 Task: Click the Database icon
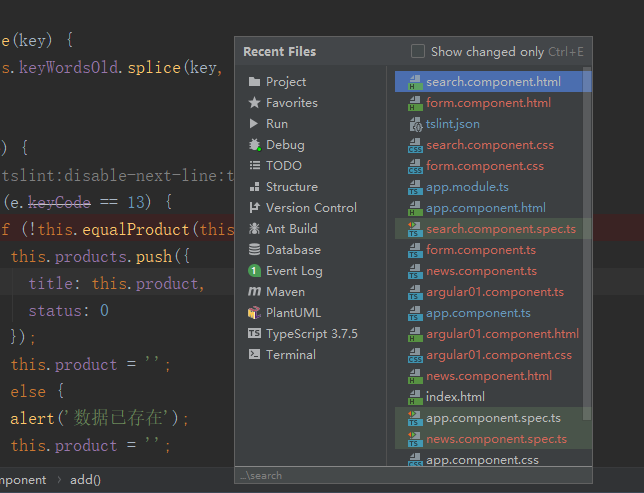(x=255, y=250)
